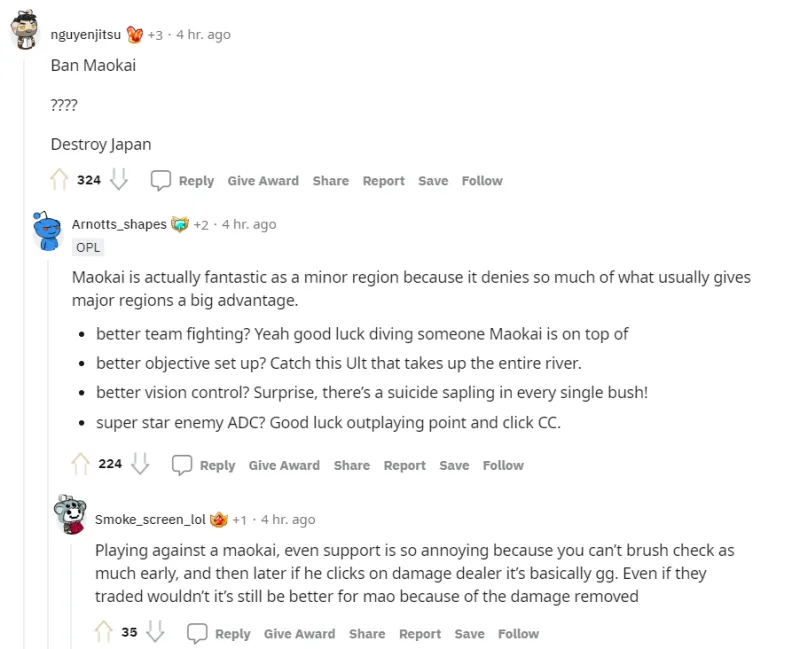The width and height of the screenshot is (800, 649).
Task: Upvote Arnotts_shapes' Maokai comment
Action: pos(80,464)
